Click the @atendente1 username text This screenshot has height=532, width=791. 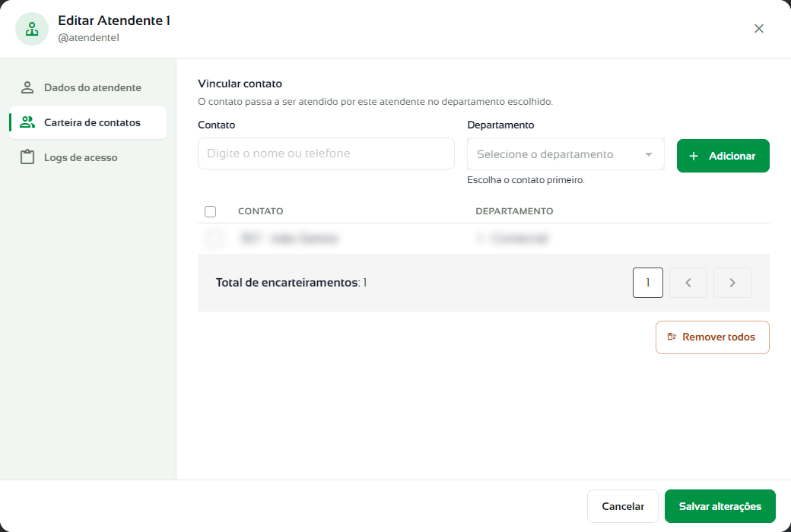tap(88, 38)
